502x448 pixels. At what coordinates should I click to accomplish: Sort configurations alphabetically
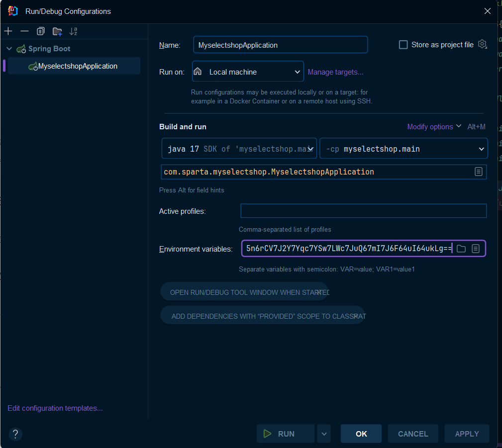pyautogui.click(x=73, y=31)
